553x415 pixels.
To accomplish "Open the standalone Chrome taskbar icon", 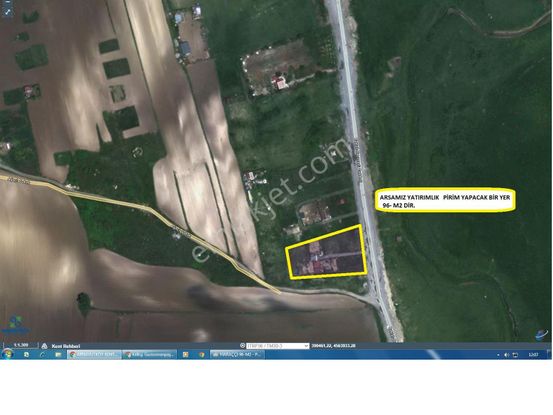I will pyautogui.click(x=202, y=355).
